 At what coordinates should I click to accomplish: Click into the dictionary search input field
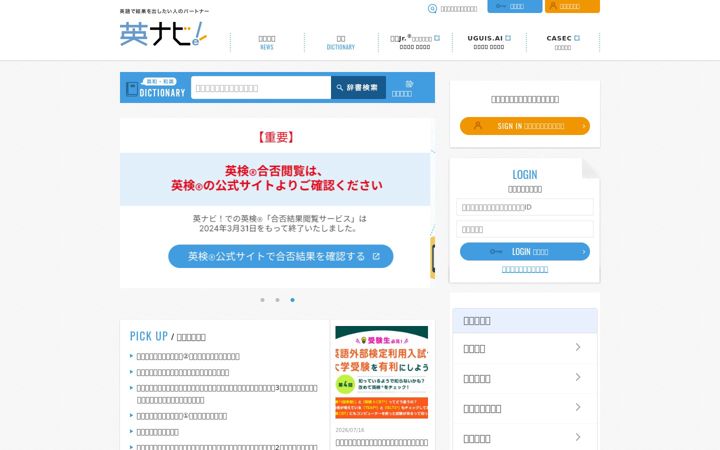point(261,87)
